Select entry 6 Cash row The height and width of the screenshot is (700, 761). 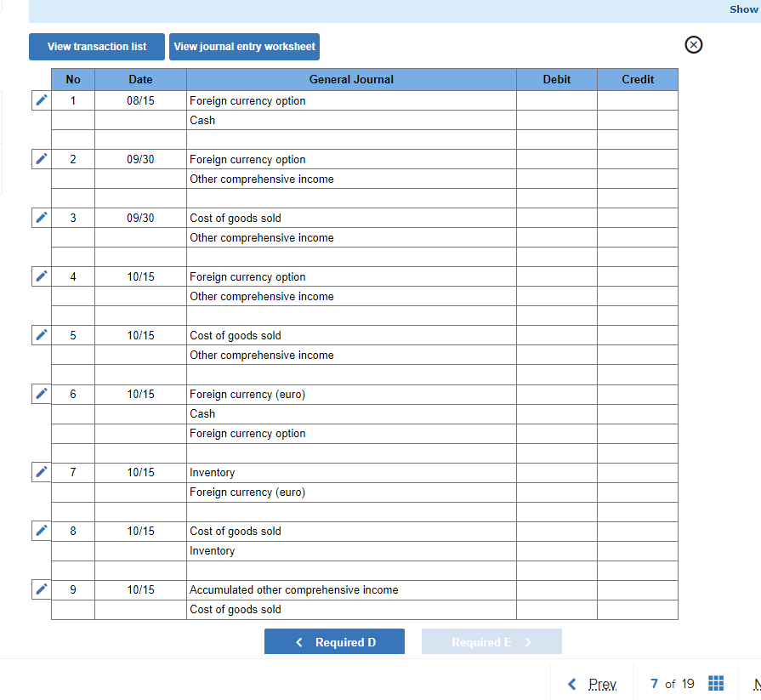[351, 413]
